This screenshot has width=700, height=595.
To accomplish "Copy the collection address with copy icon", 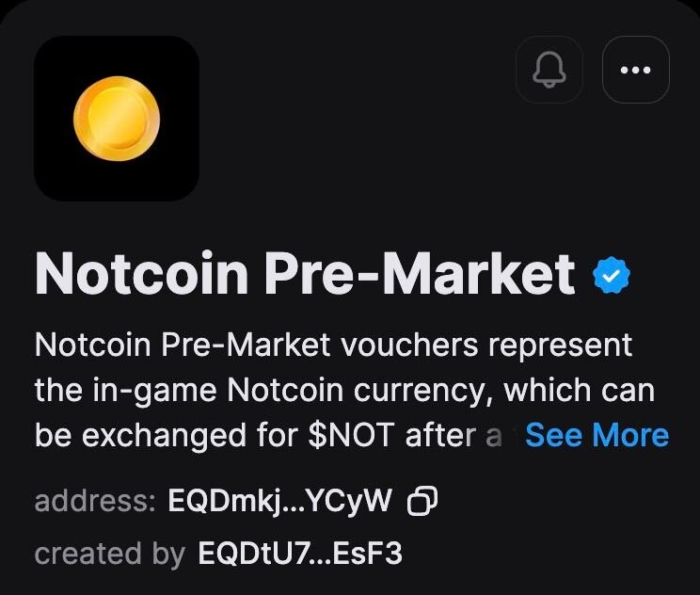I will 422,501.
